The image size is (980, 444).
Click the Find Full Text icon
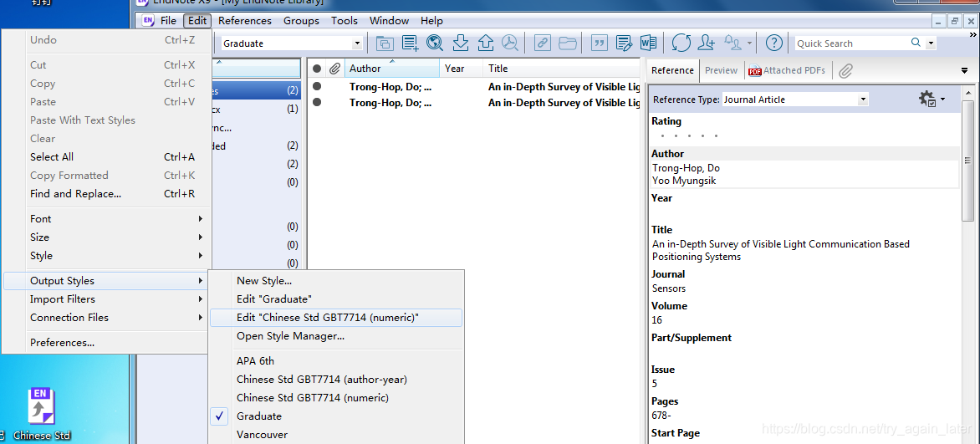pyautogui.click(x=511, y=43)
